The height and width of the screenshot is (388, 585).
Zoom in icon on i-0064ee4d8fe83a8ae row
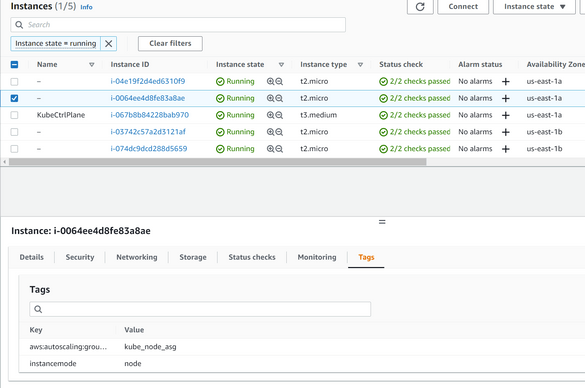270,98
